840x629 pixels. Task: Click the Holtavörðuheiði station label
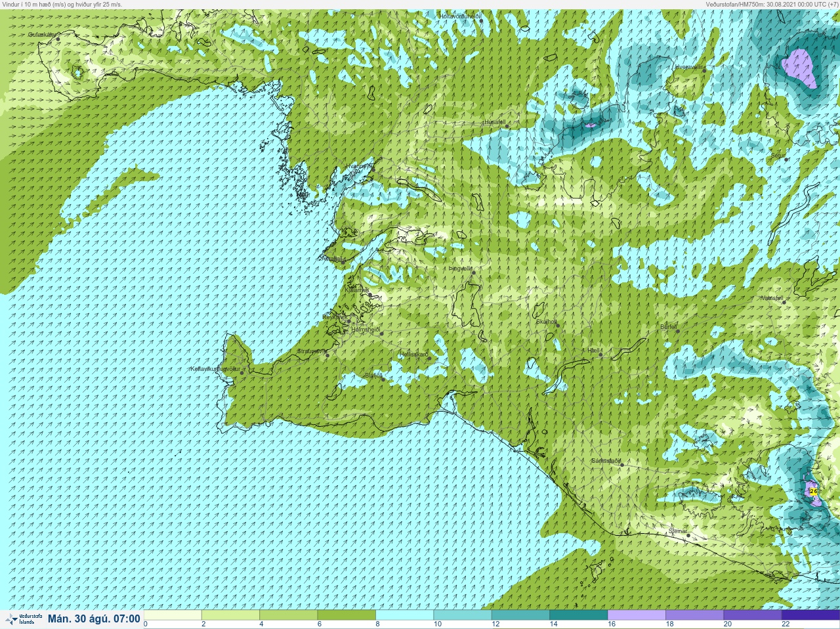pos(461,15)
